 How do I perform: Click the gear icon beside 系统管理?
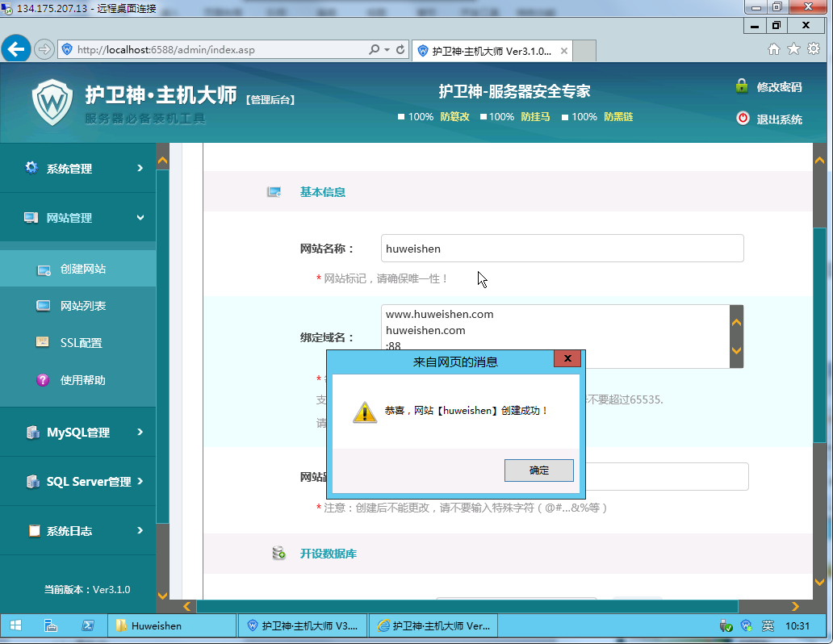point(31,168)
